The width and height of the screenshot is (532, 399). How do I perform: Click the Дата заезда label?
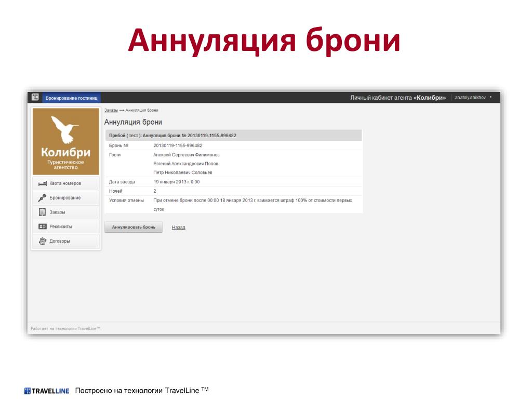[122, 182]
